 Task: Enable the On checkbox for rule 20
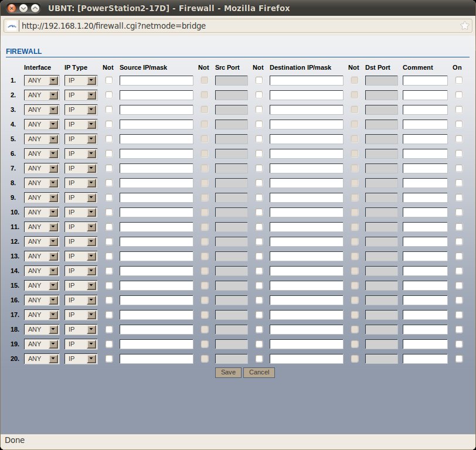458,359
